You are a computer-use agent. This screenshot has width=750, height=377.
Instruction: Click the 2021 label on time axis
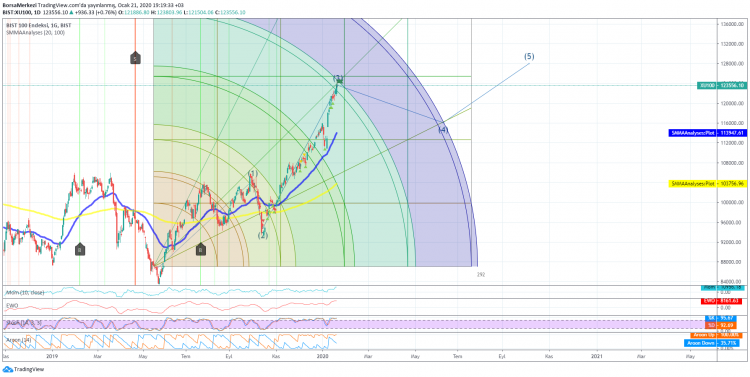pos(596,356)
